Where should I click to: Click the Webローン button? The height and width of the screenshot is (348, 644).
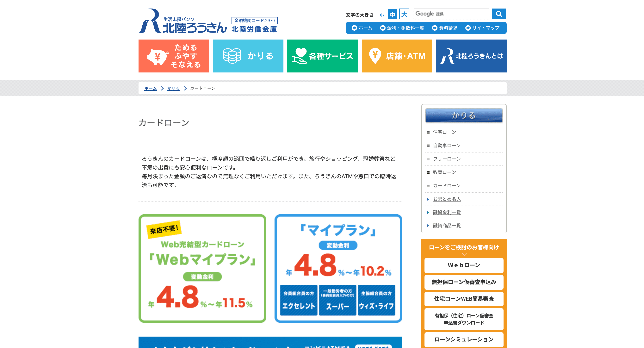pyautogui.click(x=464, y=265)
